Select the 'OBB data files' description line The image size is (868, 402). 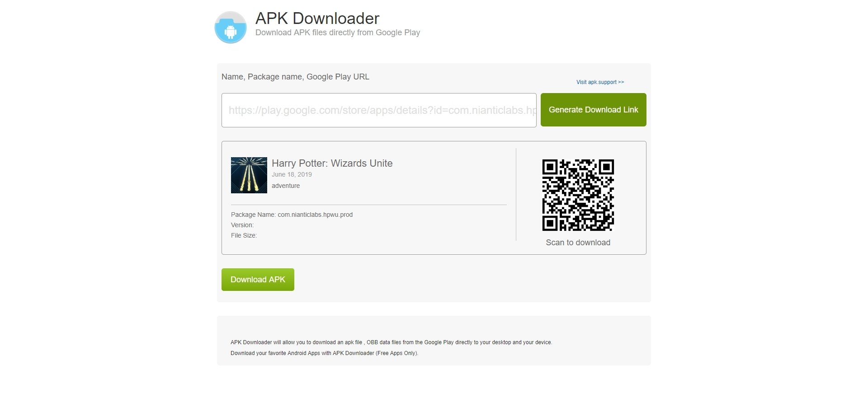[x=391, y=342]
